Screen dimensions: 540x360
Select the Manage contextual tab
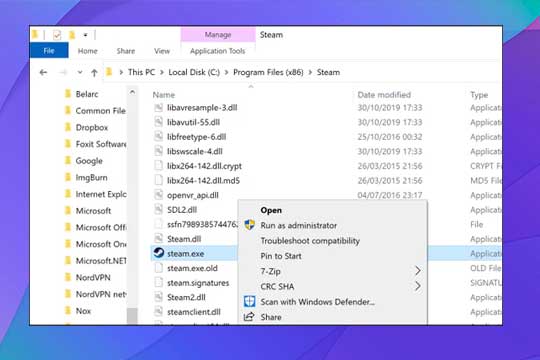pyautogui.click(x=218, y=35)
